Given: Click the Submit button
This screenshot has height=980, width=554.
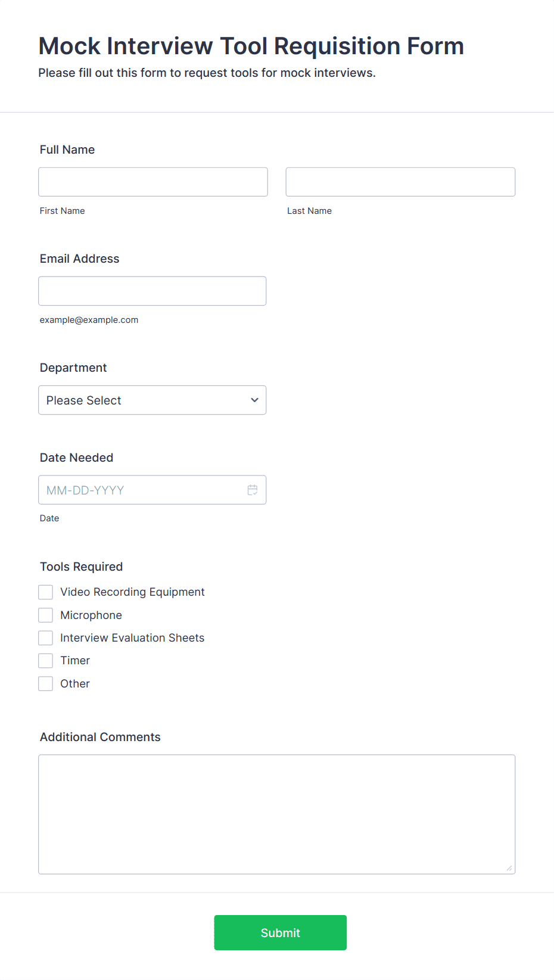Looking at the screenshot, I should (281, 932).
